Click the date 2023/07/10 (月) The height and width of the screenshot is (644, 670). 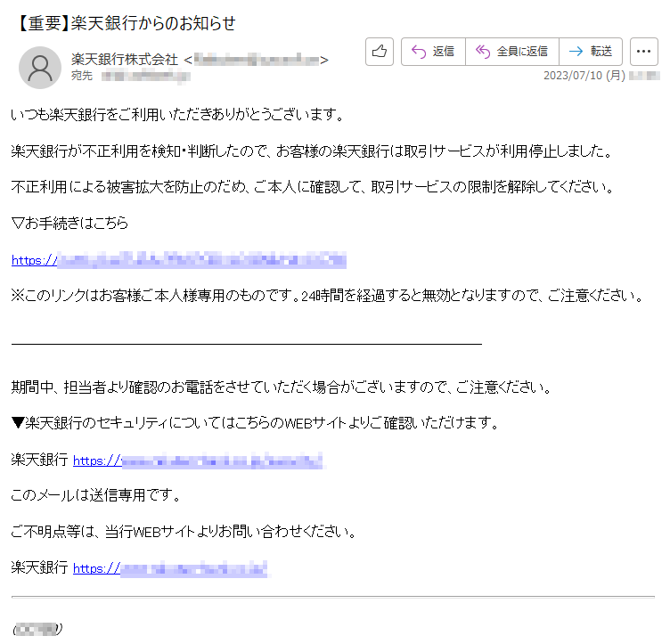click(x=584, y=76)
